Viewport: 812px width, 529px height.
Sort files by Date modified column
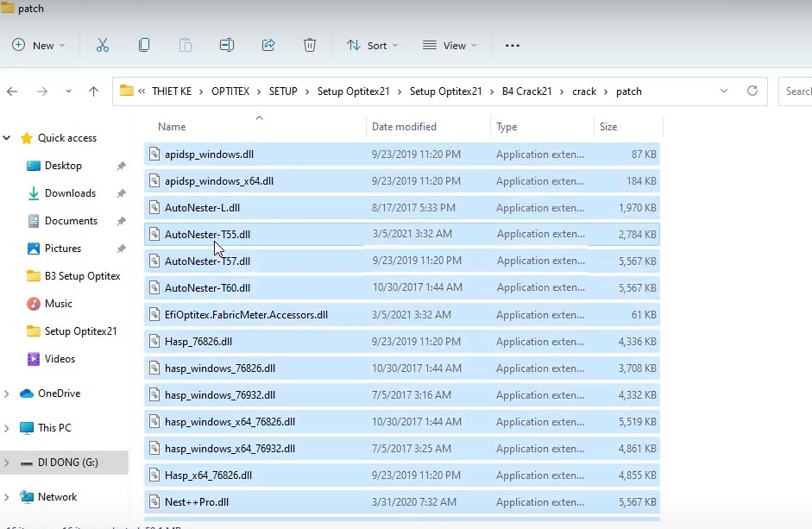pyautogui.click(x=404, y=127)
